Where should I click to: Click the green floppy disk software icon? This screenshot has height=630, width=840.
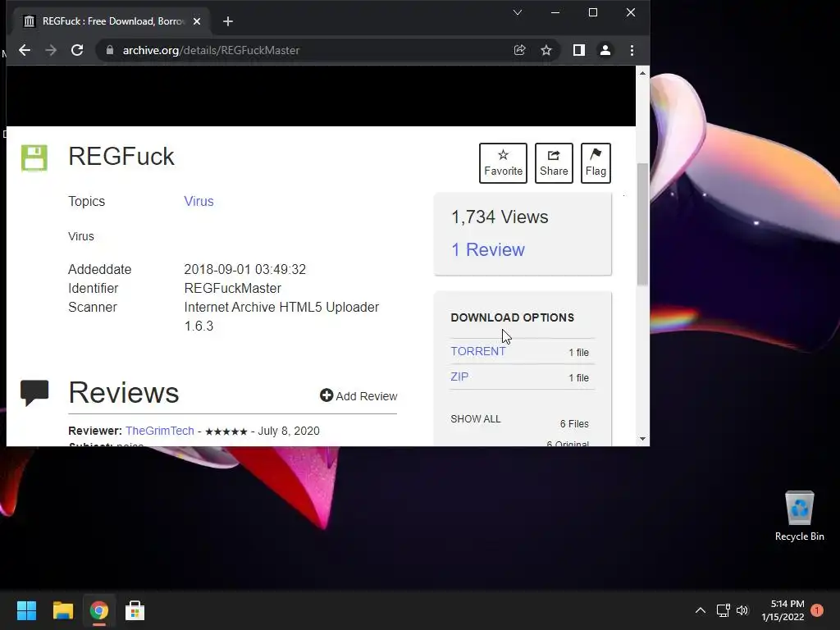34,158
